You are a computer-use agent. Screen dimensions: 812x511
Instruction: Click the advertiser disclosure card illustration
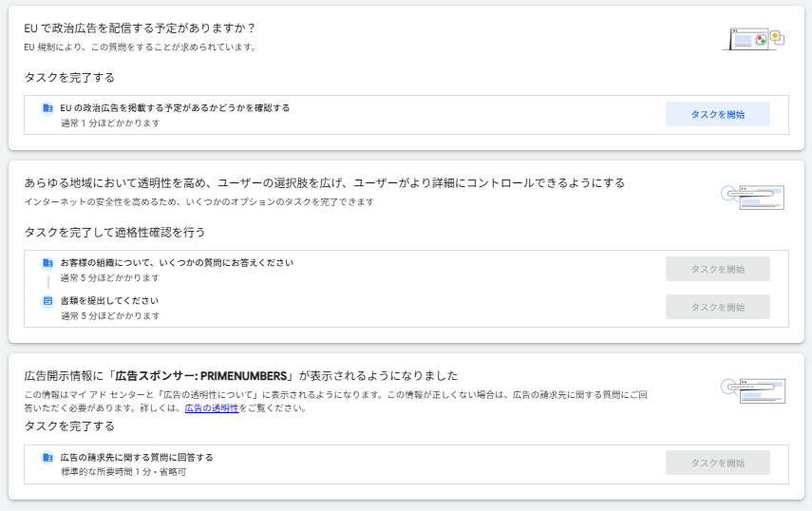tap(753, 389)
